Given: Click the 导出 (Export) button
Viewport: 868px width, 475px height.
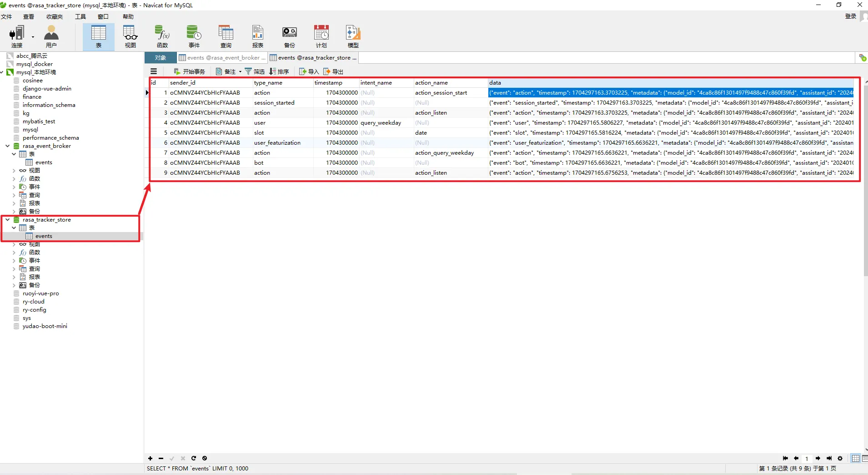Looking at the screenshot, I should pos(333,71).
